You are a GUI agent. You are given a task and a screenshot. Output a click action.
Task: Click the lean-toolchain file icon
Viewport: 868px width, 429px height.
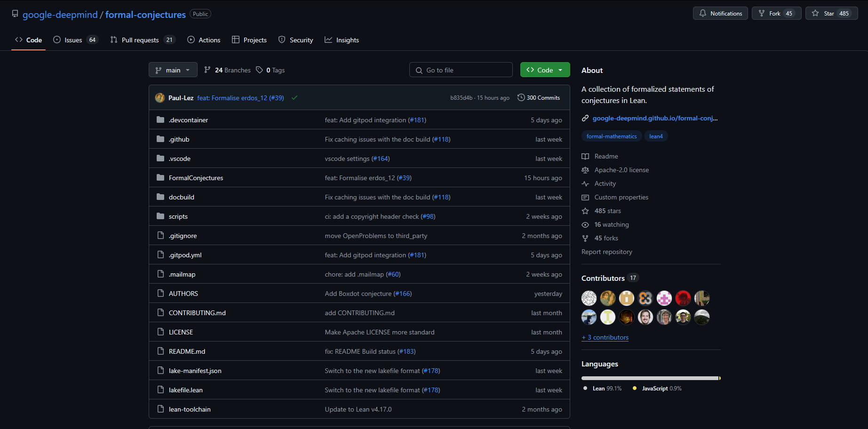pos(160,409)
